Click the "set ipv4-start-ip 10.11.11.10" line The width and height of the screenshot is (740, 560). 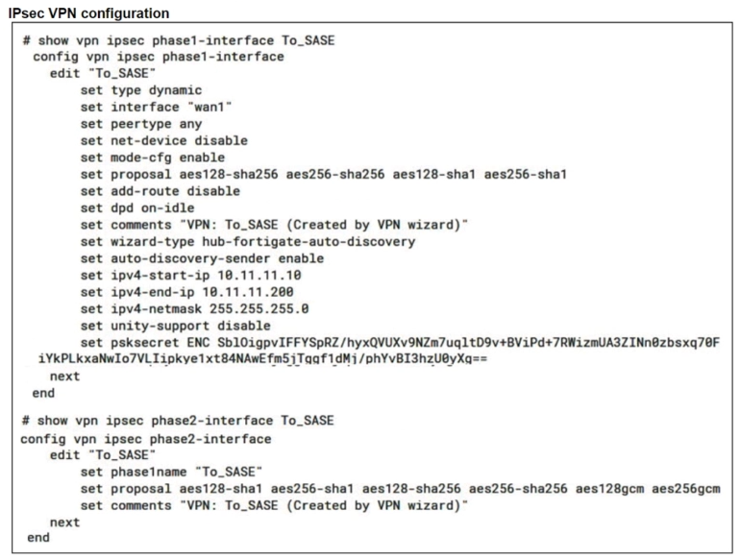187,275
